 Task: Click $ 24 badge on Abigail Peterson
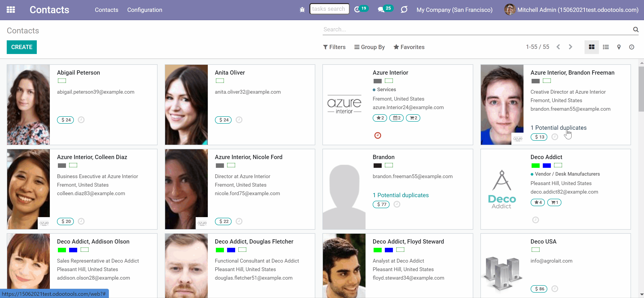point(66,120)
